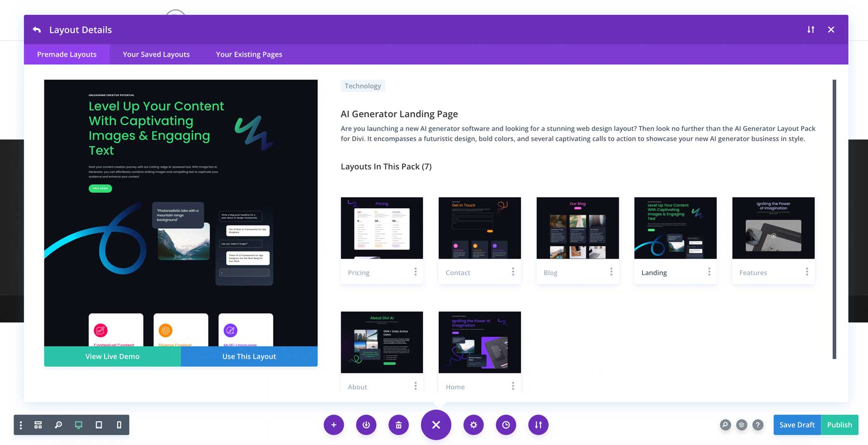The height and width of the screenshot is (445, 868).
Task: Open portability options with the arrows icon
Action: coord(538,425)
